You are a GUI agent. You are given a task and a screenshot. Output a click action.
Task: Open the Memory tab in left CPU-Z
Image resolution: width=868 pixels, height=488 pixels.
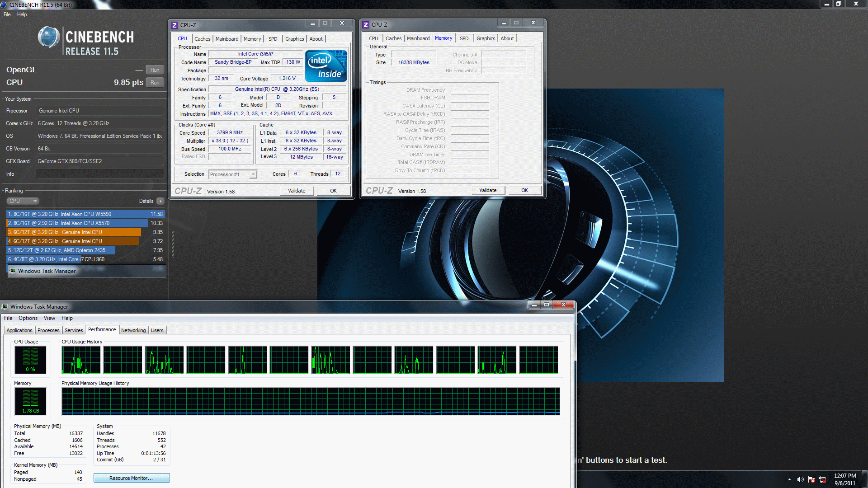point(252,39)
